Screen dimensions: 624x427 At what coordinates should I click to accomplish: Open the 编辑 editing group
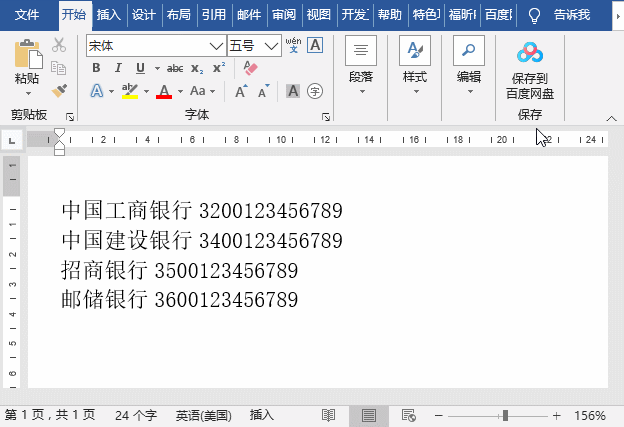pyautogui.click(x=469, y=66)
